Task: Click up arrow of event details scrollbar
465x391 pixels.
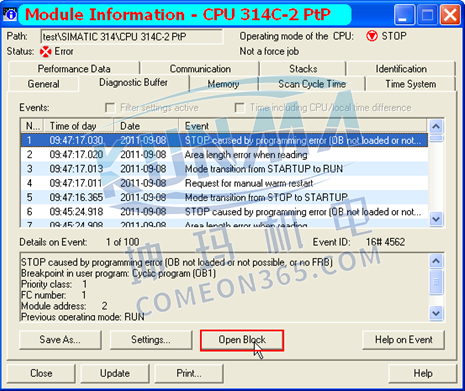Action: click(436, 261)
